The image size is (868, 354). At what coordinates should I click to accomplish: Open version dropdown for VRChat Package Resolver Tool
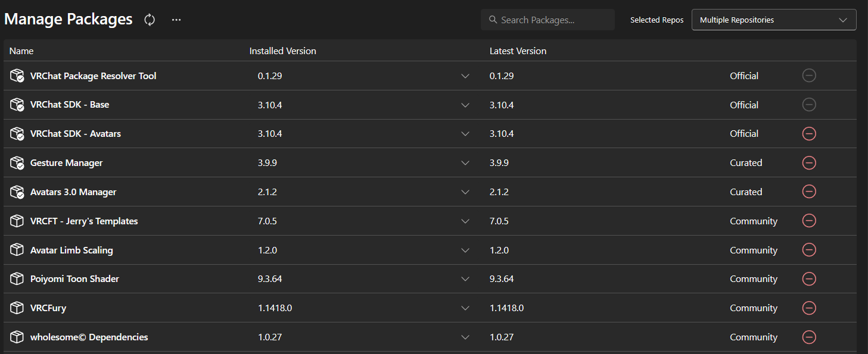pos(466,76)
